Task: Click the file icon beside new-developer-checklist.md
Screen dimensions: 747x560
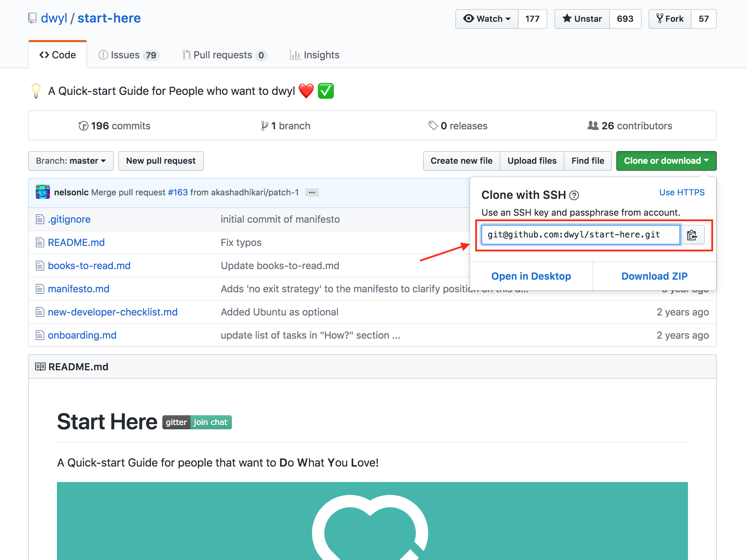Action: tap(40, 312)
